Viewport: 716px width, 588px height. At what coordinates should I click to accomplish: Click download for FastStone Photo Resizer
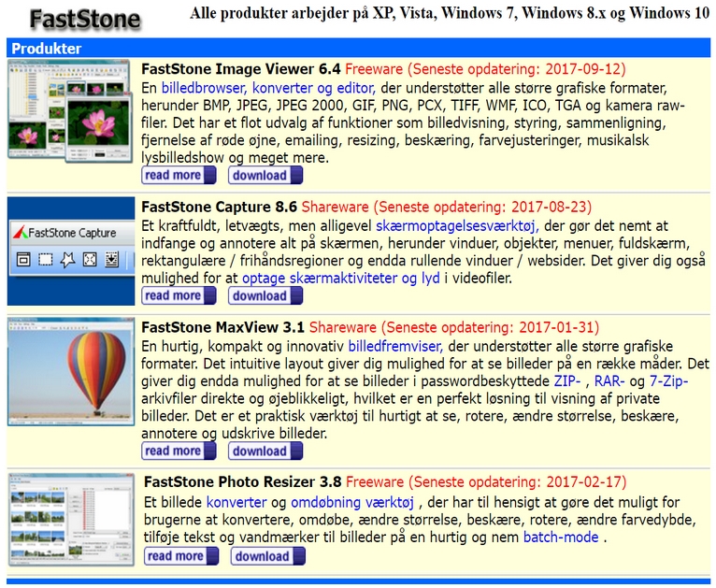click(268, 556)
